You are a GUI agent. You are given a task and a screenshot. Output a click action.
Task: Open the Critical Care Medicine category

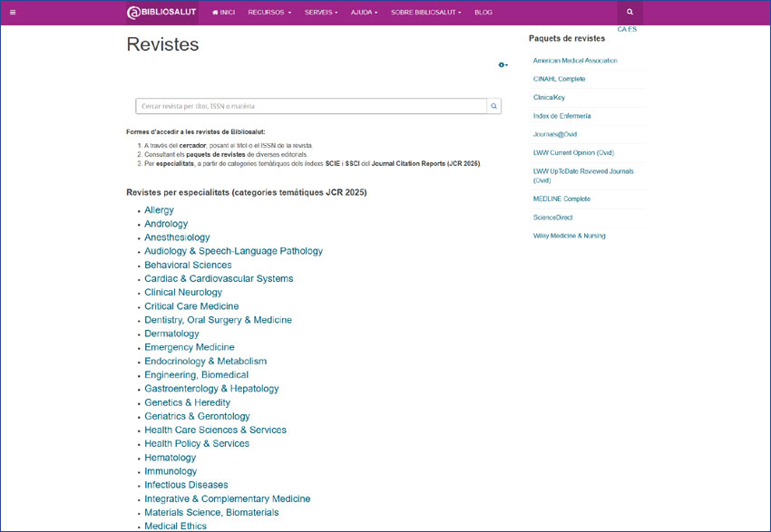pyautogui.click(x=191, y=306)
